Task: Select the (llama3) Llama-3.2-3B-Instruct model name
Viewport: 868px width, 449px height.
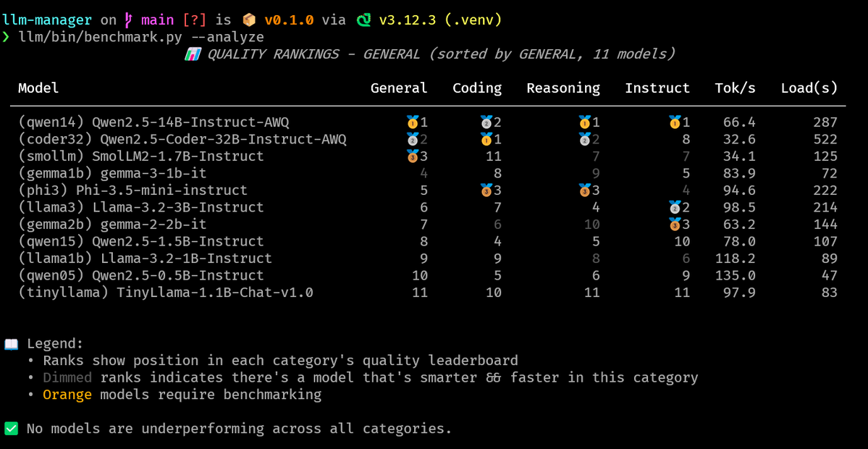Action: pos(141,207)
